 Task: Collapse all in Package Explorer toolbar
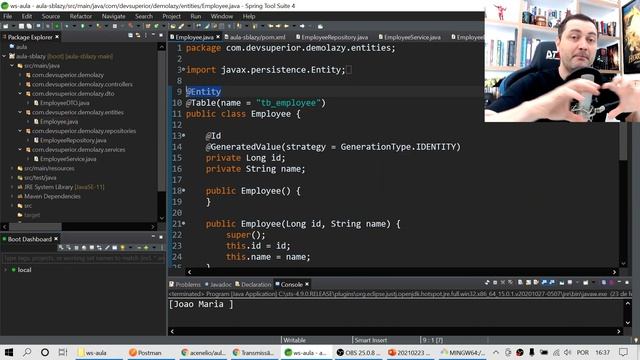tap(130, 36)
